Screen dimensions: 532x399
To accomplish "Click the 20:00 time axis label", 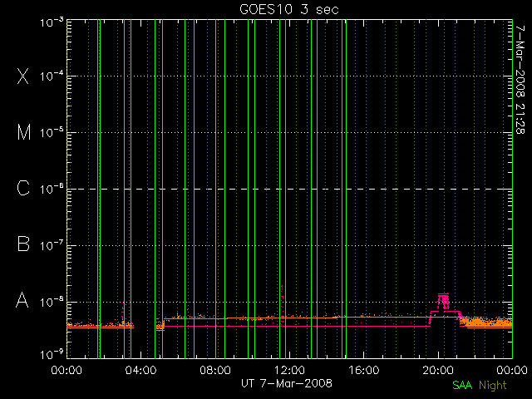I will (438, 370).
